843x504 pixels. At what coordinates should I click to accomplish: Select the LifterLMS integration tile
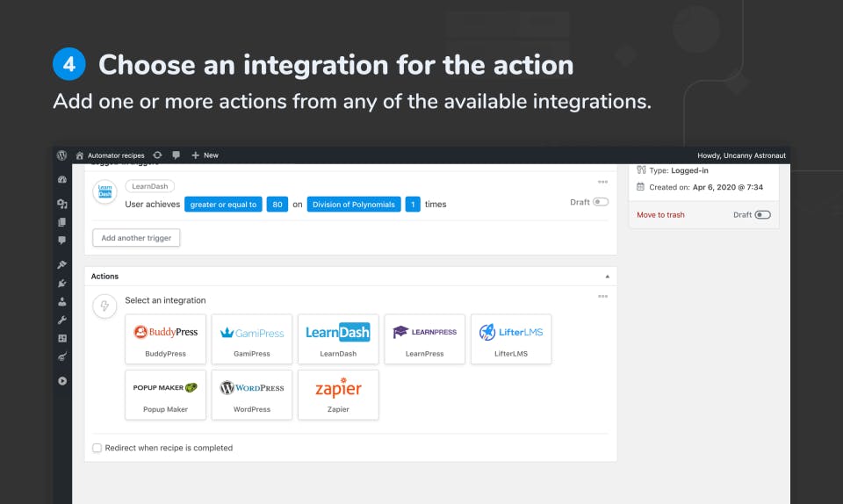click(x=511, y=339)
